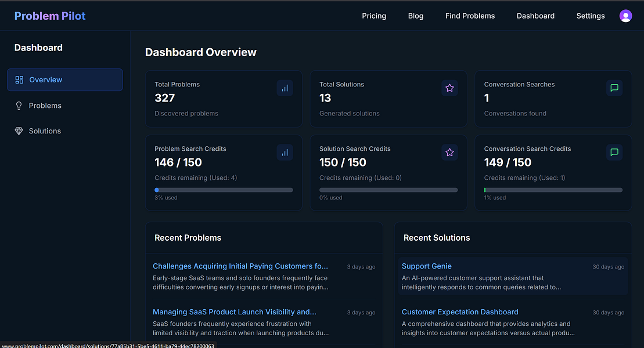Screen dimensions: 644x348
Task: Open the Support Genie solution link
Action: (426, 266)
